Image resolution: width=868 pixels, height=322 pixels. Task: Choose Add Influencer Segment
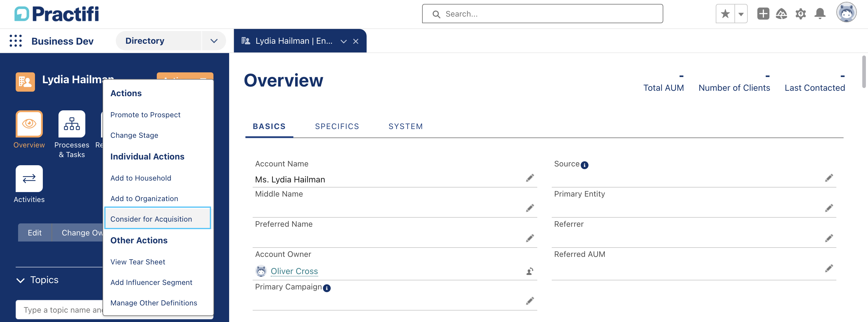(x=151, y=282)
